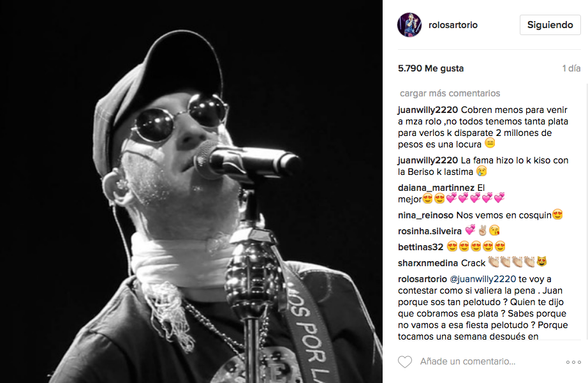This screenshot has height=383, width=588.
Task: Click the comments scrollbar track
Action: point(585,210)
